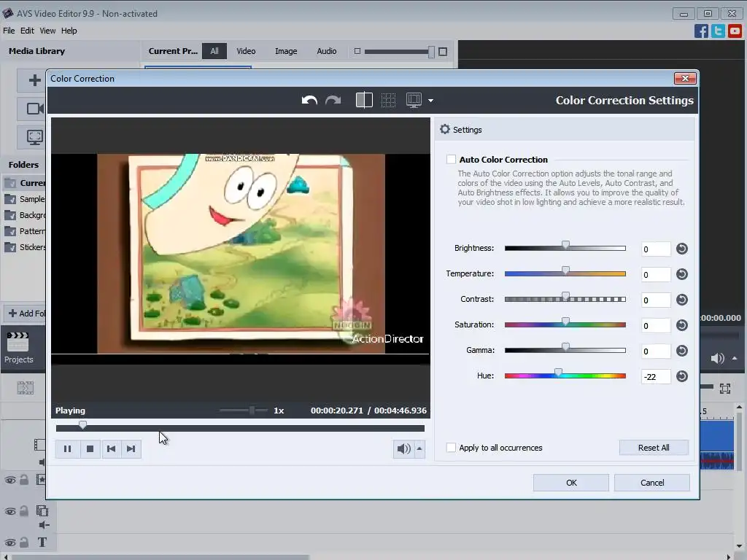This screenshot has height=560, width=747.
Task: Toggle visibility of the text track
Action: coord(10,542)
